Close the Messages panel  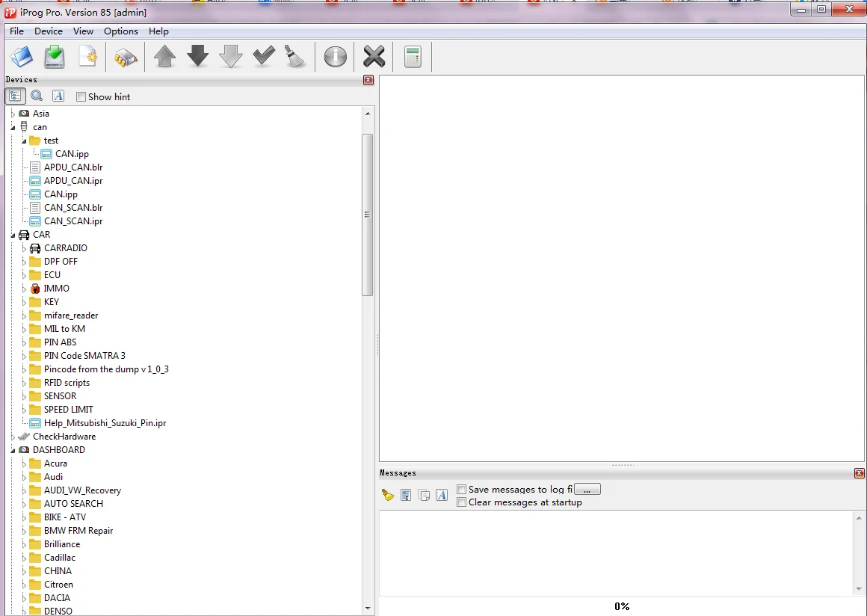tap(860, 472)
